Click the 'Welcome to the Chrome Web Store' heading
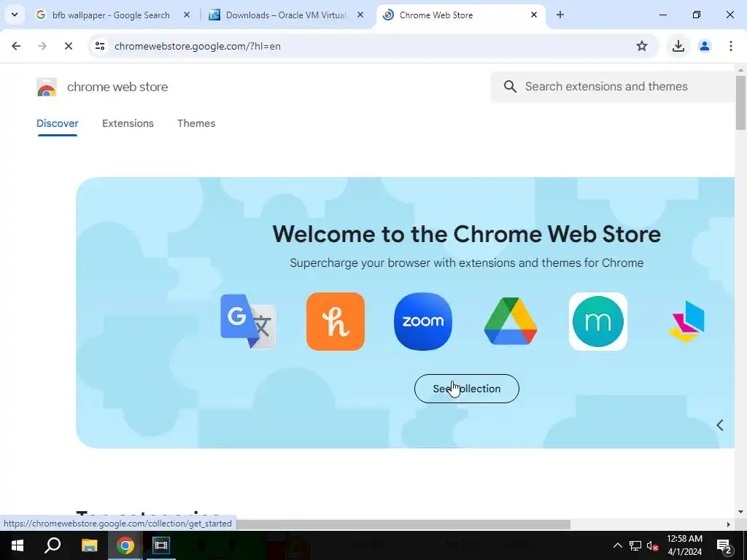Image resolution: width=747 pixels, height=560 pixels. [466, 234]
